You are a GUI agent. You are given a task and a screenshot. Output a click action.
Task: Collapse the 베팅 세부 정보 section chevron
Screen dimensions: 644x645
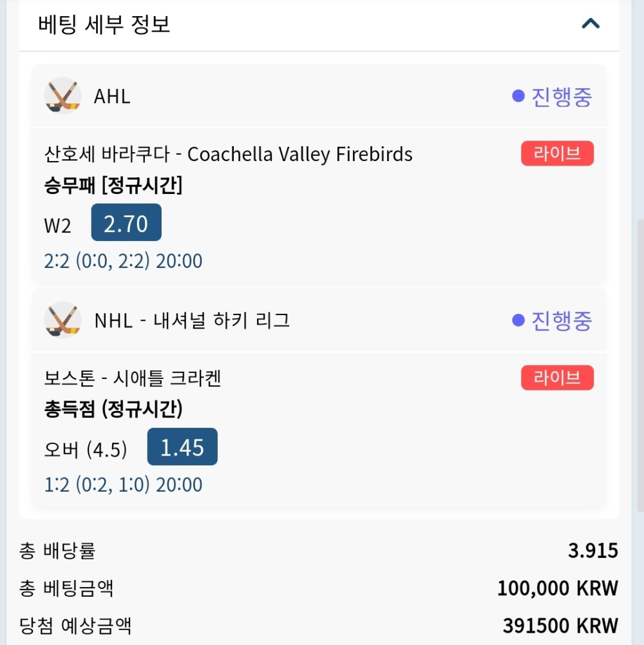(590, 24)
